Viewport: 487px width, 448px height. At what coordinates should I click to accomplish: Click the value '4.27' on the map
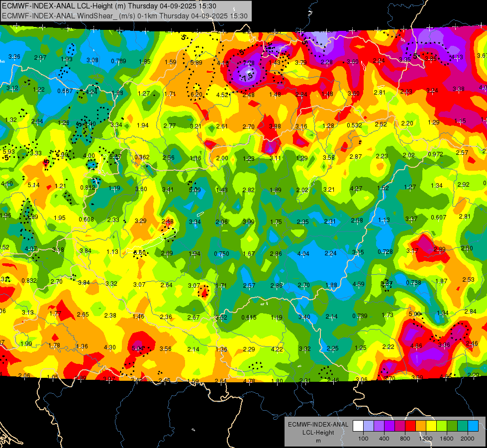[356, 188]
